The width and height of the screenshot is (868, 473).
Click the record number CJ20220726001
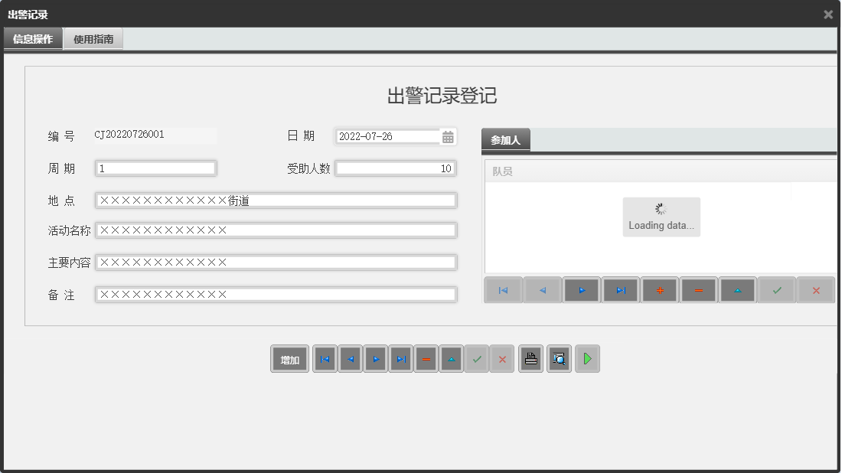pos(129,135)
